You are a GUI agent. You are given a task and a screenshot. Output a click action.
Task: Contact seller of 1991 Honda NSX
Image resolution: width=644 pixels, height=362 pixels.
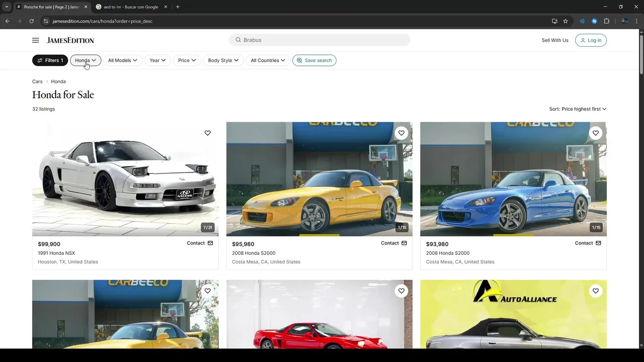[x=200, y=243]
